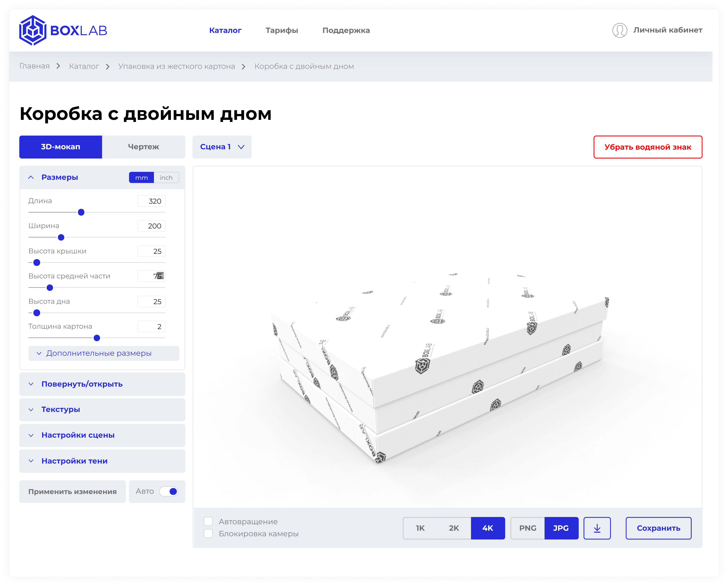
Task: Click the small icon in Высота средней части field
Action: 160,275
